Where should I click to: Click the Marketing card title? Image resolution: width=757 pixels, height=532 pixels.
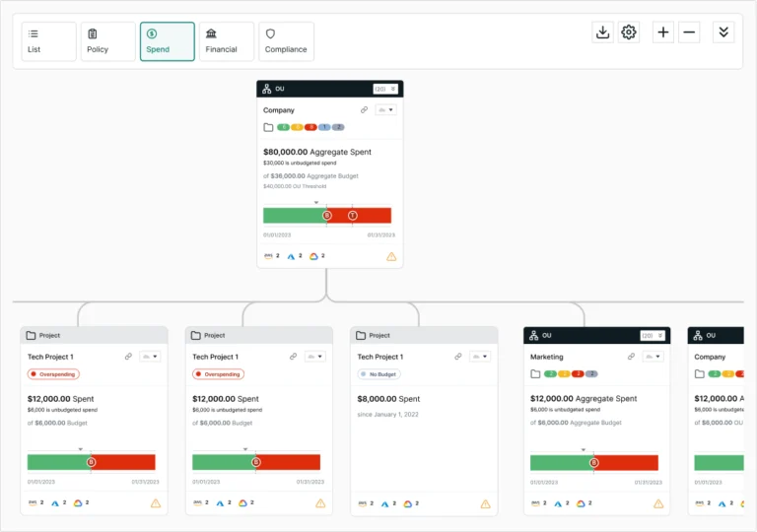coord(546,357)
